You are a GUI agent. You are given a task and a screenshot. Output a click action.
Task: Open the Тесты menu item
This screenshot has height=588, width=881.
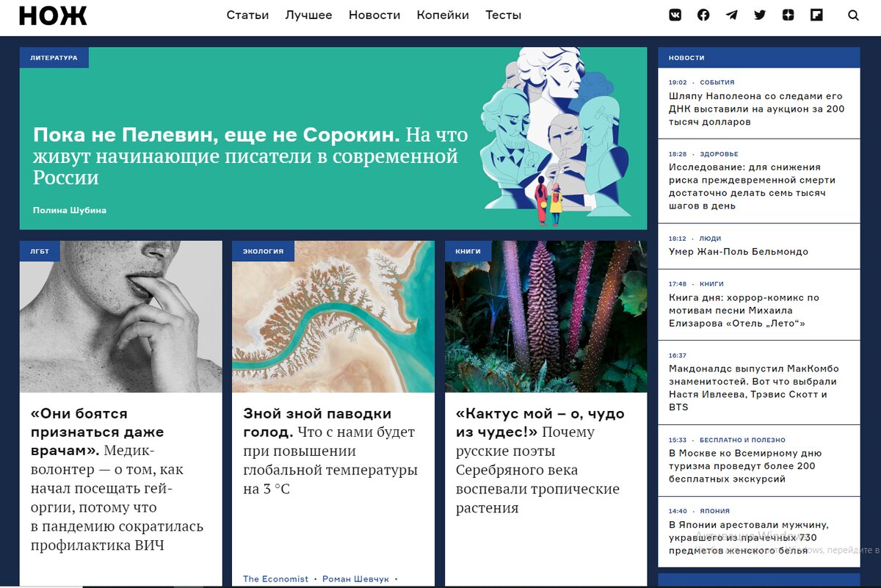[504, 15]
